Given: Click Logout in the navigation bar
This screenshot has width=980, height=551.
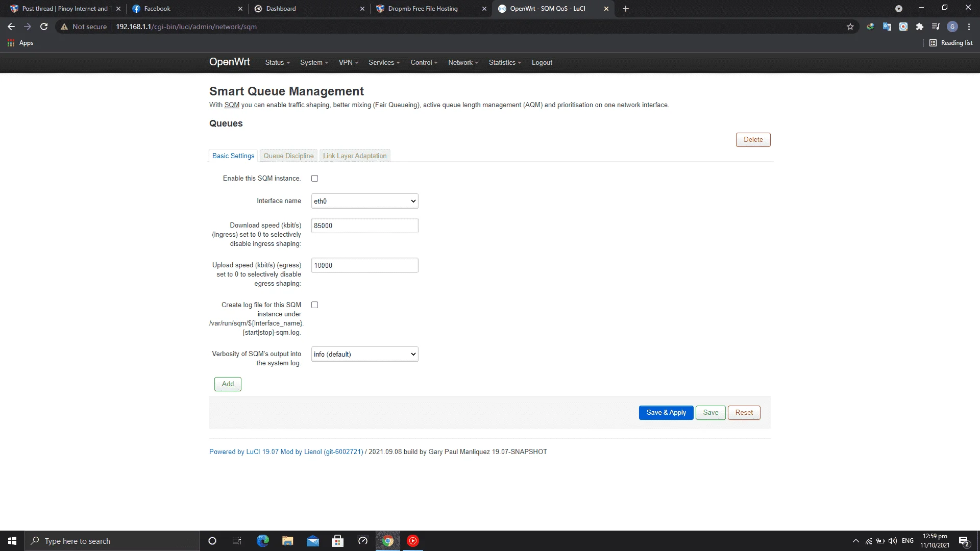Looking at the screenshot, I should 542,62.
